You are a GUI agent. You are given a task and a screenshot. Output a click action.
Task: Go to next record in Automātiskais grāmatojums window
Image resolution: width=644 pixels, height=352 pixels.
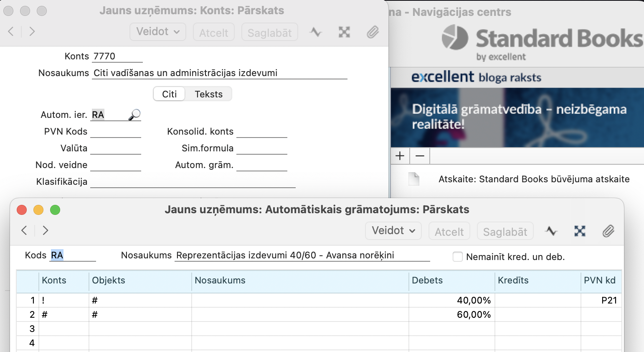(x=46, y=230)
